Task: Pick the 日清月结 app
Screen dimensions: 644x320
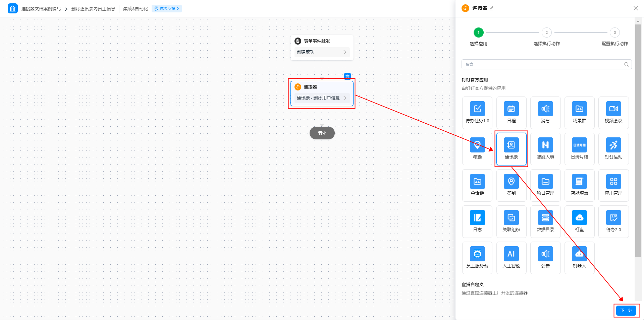Action: [x=579, y=149]
